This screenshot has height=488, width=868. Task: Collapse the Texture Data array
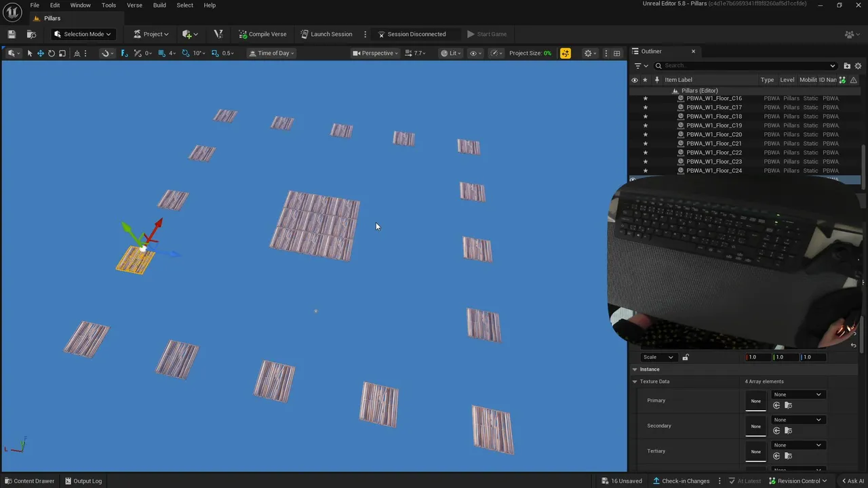[635, 382]
